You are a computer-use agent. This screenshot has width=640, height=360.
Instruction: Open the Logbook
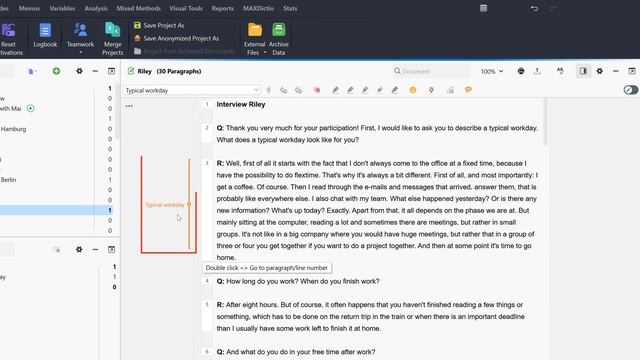tap(45, 36)
